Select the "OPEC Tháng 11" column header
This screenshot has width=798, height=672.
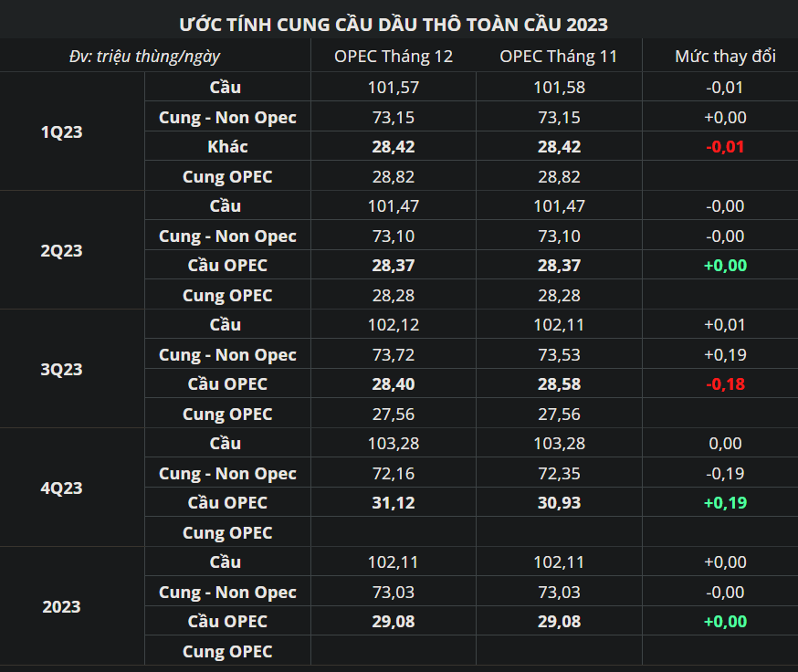[559, 57]
